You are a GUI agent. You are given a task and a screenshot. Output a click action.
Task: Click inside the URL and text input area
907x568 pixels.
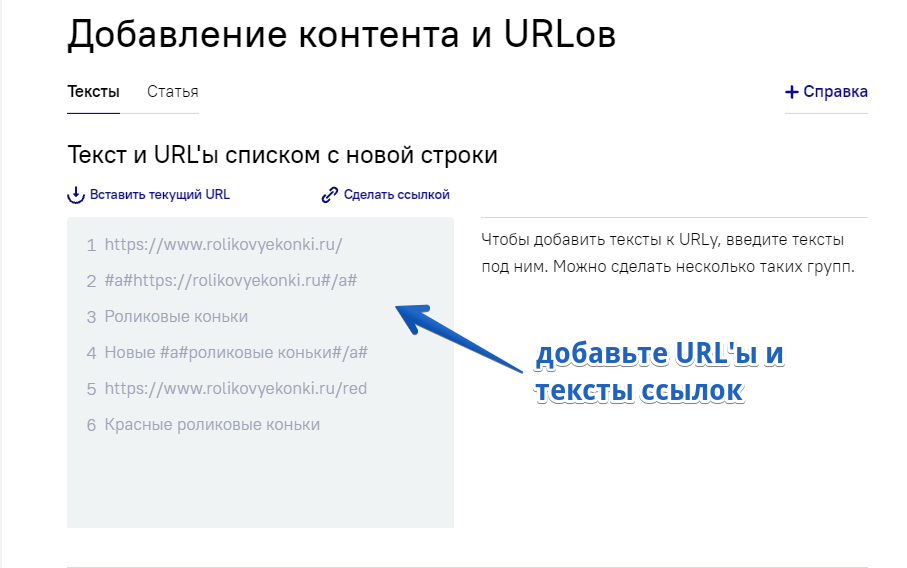pyautogui.click(x=260, y=372)
